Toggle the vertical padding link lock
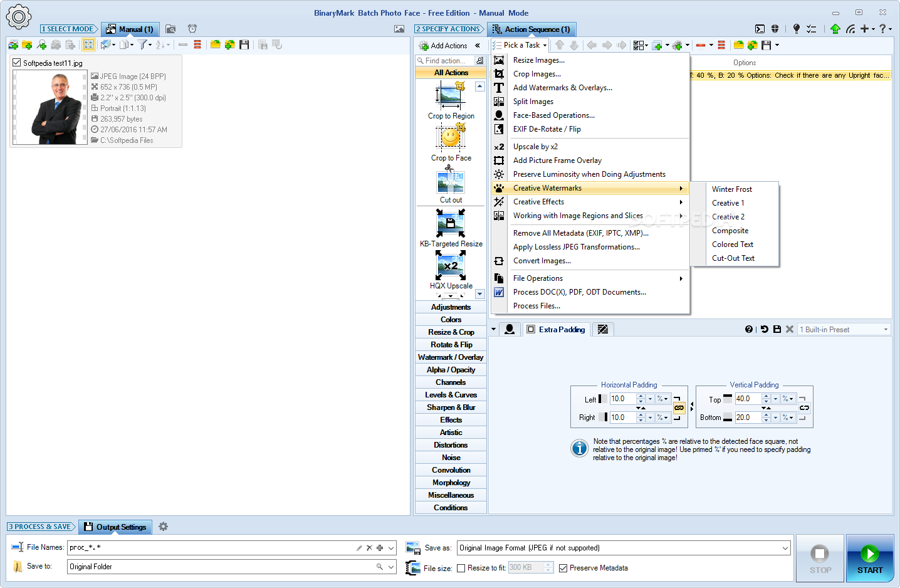The width and height of the screenshot is (900, 588). 805,408
